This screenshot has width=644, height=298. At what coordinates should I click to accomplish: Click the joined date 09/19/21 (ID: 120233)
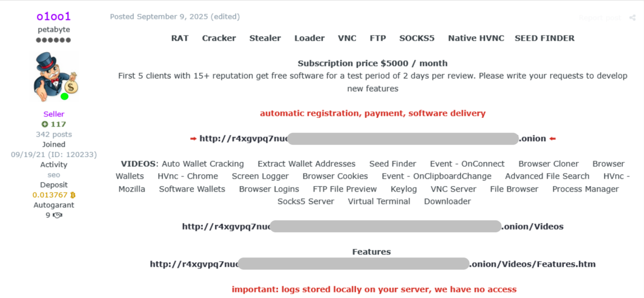point(54,154)
